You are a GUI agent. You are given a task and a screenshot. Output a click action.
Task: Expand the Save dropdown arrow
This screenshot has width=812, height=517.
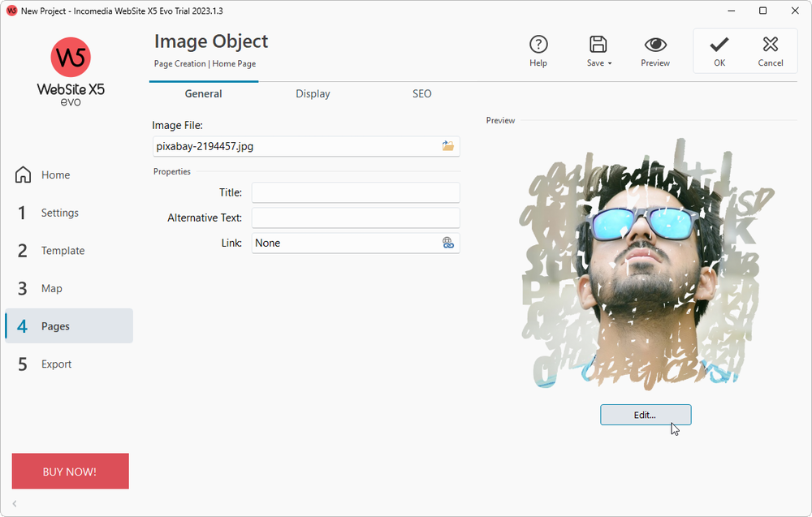610,63
